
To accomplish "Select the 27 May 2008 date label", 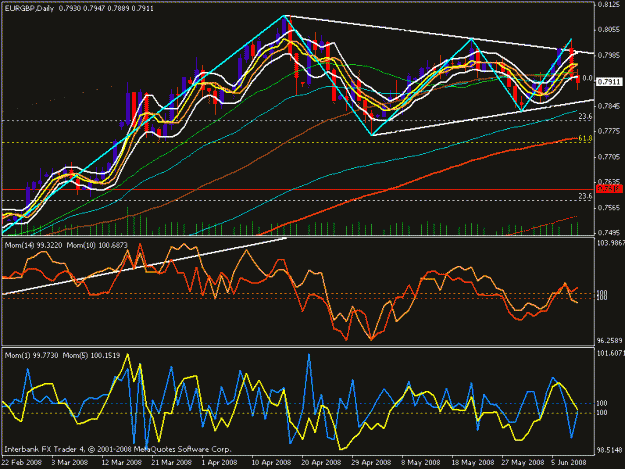I will pyautogui.click(x=523, y=462).
